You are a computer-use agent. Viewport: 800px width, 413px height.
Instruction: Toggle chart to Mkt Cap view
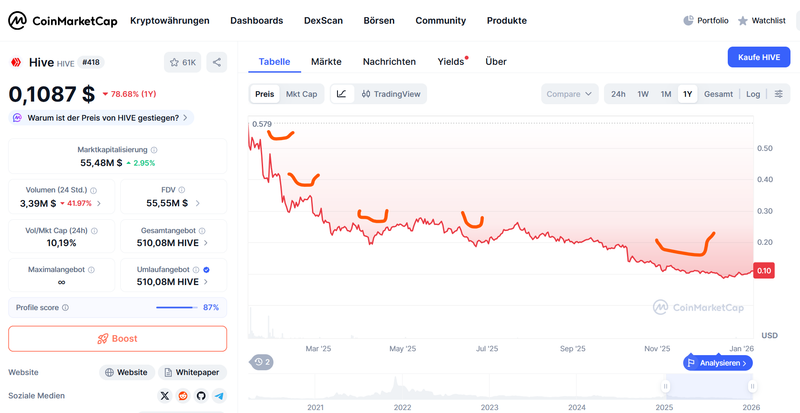click(301, 94)
